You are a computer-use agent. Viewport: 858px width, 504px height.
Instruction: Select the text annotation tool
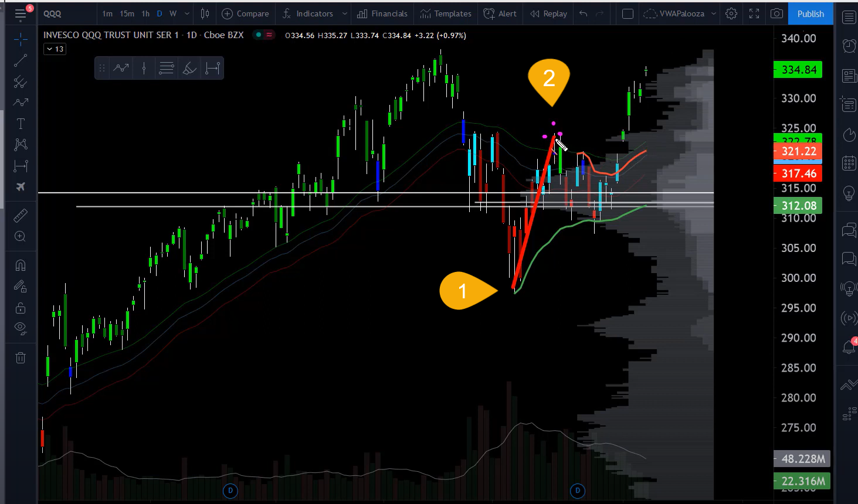tap(21, 124)
